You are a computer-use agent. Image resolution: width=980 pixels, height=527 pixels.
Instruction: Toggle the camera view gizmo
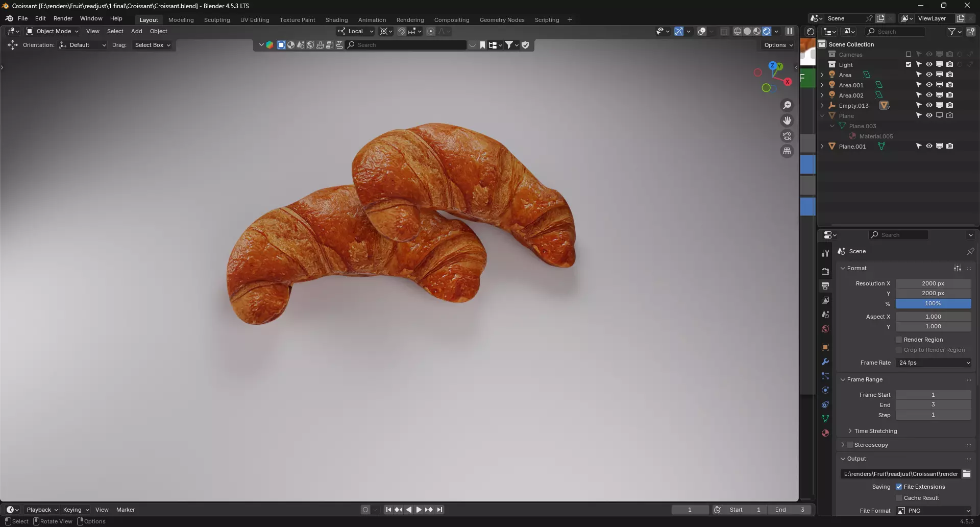pos(788,136)
